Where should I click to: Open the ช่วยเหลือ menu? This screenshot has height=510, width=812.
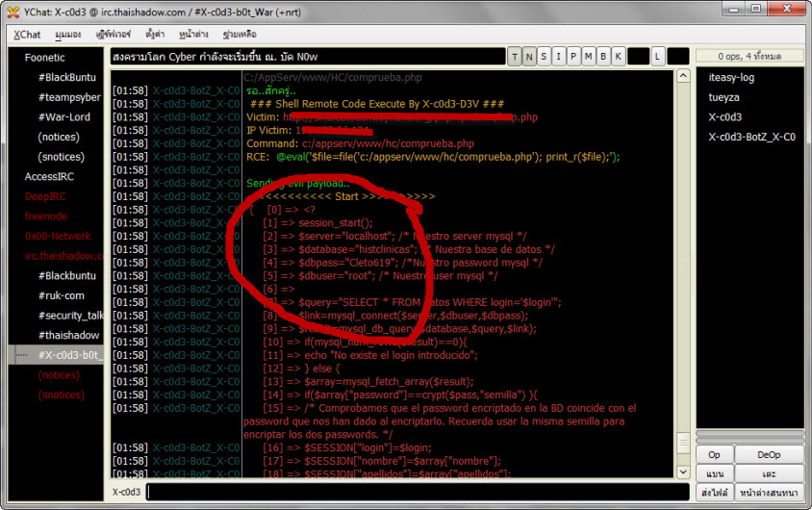coord(240,35)
